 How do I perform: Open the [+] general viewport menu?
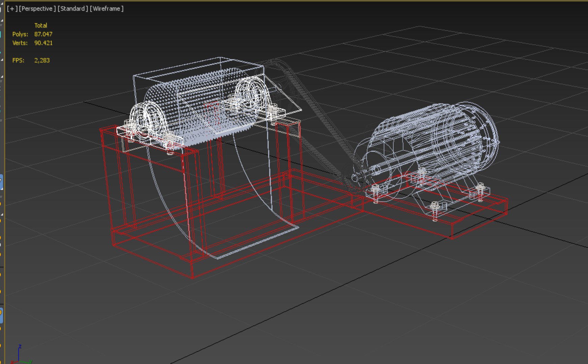click(12, 9)
